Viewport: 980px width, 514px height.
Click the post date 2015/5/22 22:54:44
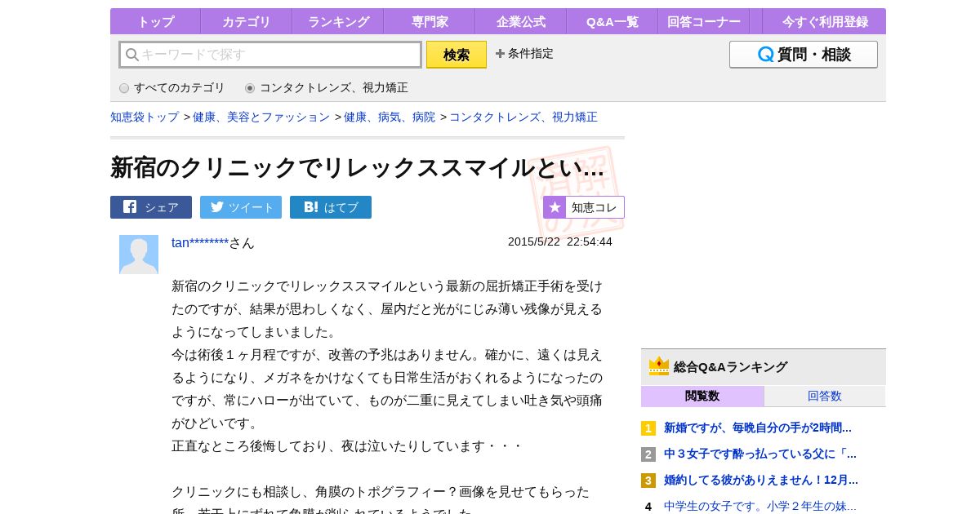point(560,241)
